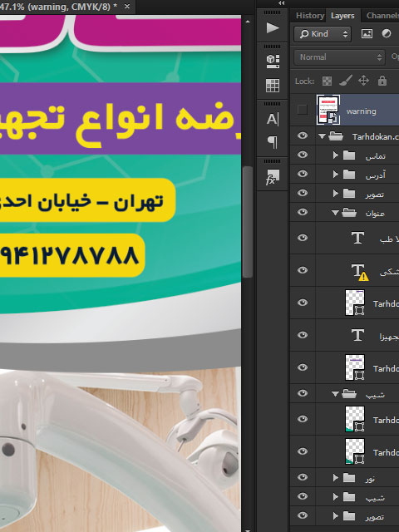The height and width of the screenshot is (532, 399).
Task: Lock all padlock icon
Action: coord(382,81)
